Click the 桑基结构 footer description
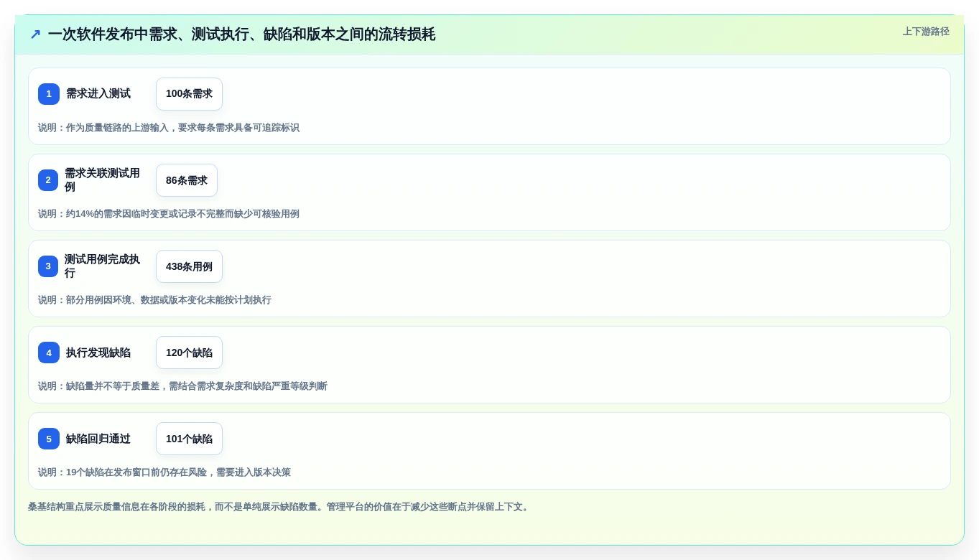Image resolution: width=979 pixels, height=560 pixels. click(x=279, y=507)
